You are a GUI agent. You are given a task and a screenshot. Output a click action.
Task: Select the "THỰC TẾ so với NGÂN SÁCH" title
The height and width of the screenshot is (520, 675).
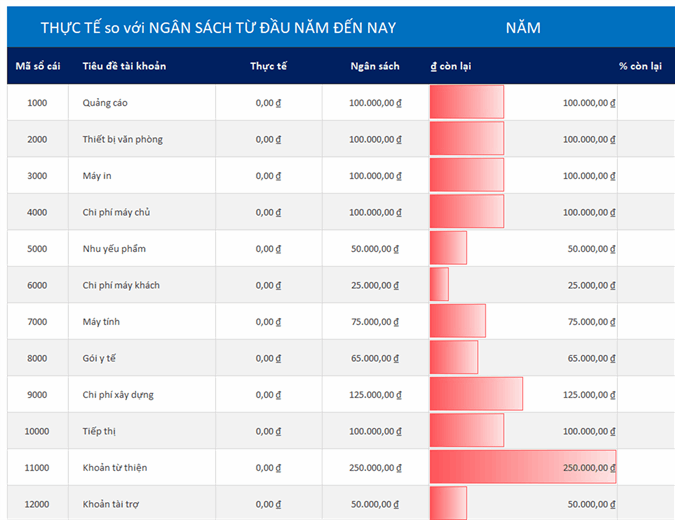218,28
